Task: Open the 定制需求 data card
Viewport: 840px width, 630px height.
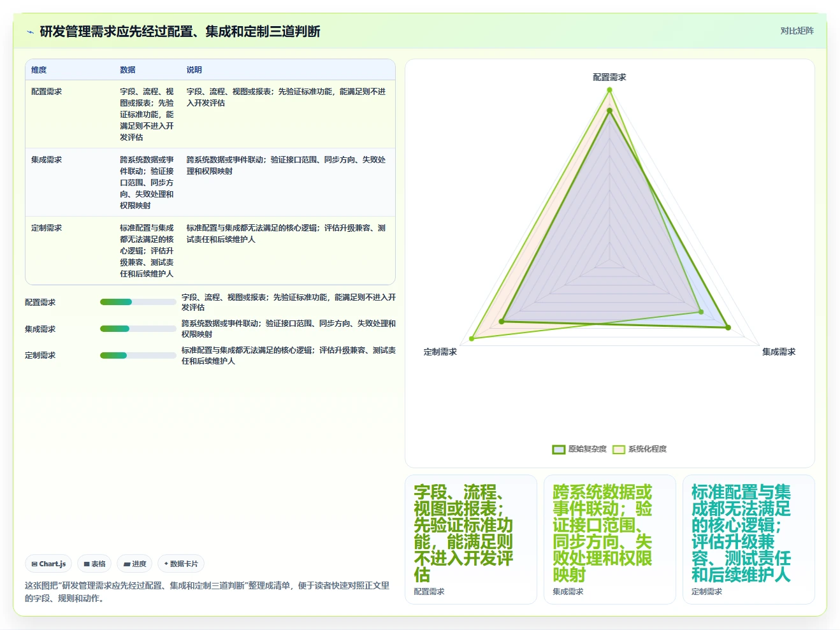Action: pyautogui.click(x=749, y=540)
